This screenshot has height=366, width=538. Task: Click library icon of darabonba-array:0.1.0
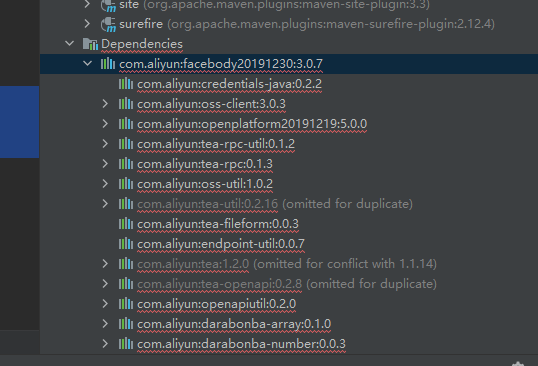[126, 324]
